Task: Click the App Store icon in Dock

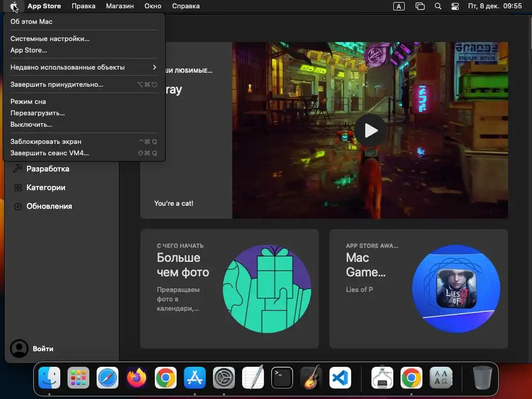Action: (x=195, y=378)
